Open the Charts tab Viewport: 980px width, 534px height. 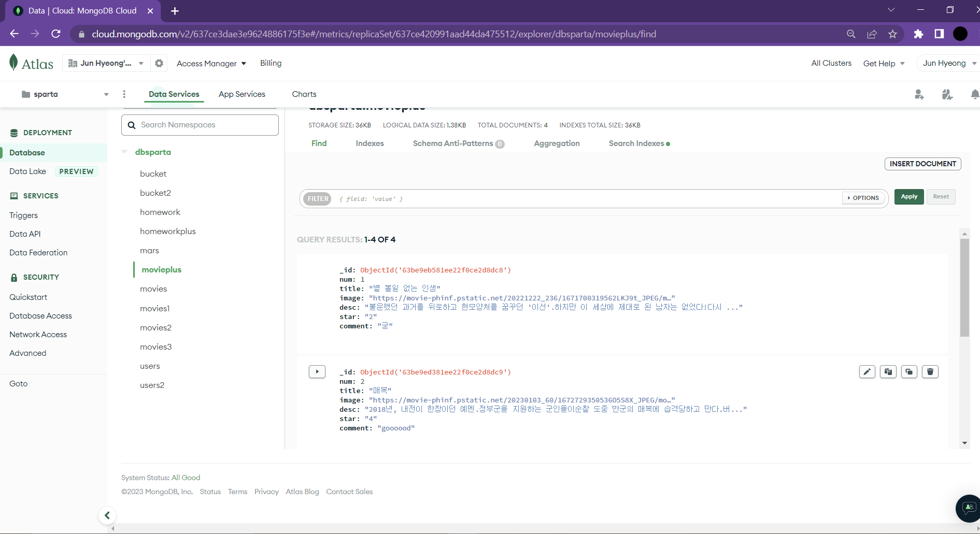click(x=304, y=94)
